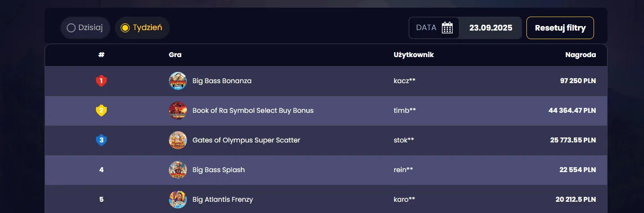Screen dimensions: 644x213
Task: Open the Book of Ra game thumbnail
Action: pyautogui.click(x=177, y=111)
